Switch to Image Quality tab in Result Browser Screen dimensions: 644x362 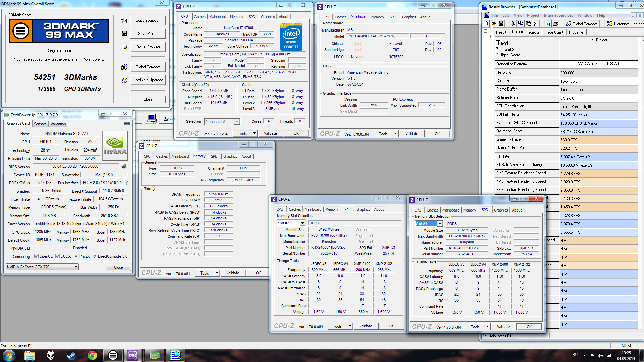point(554,32)
